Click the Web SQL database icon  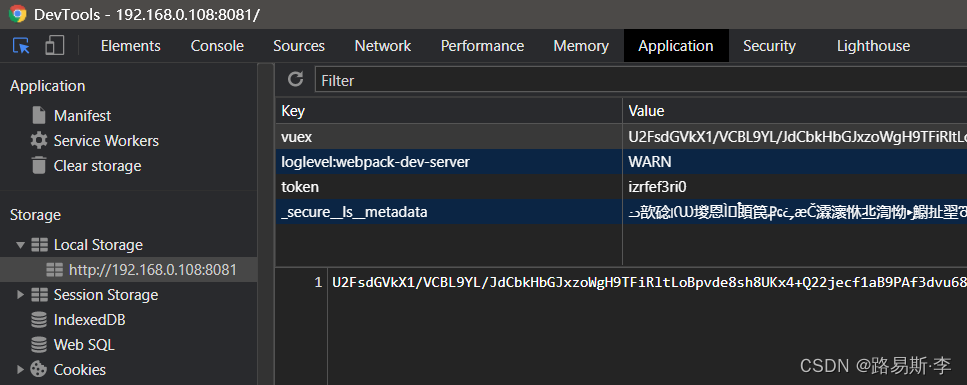click(39, 344)
